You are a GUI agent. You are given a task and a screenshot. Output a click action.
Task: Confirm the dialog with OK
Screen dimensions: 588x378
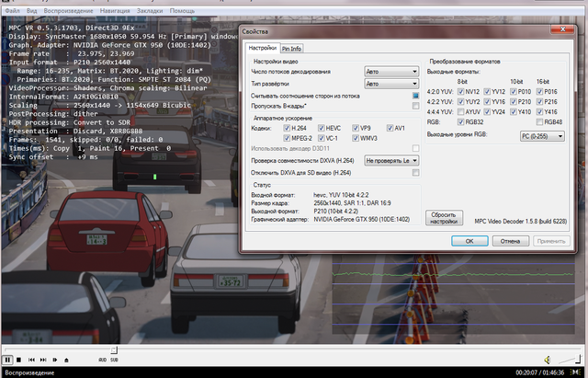[x=469, y=241]
